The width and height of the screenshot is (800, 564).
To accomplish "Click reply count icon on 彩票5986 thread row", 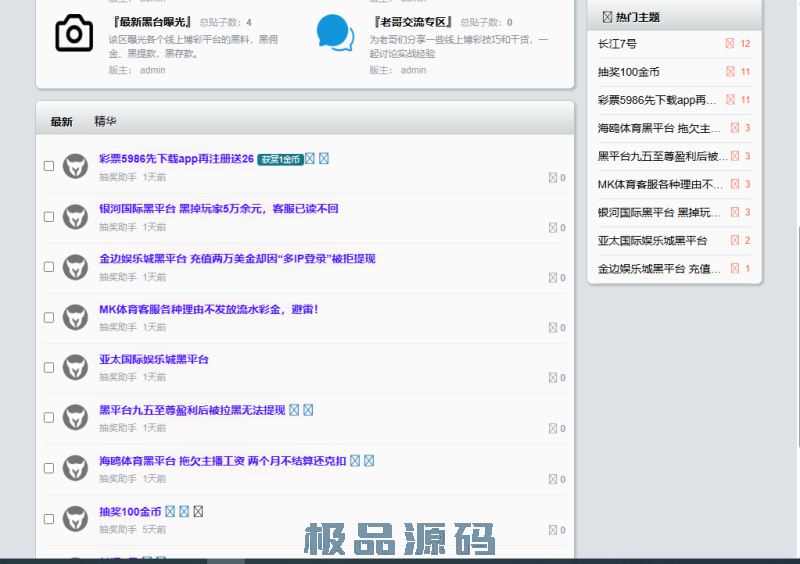I will pyautogui.click(x=553, y=178).
